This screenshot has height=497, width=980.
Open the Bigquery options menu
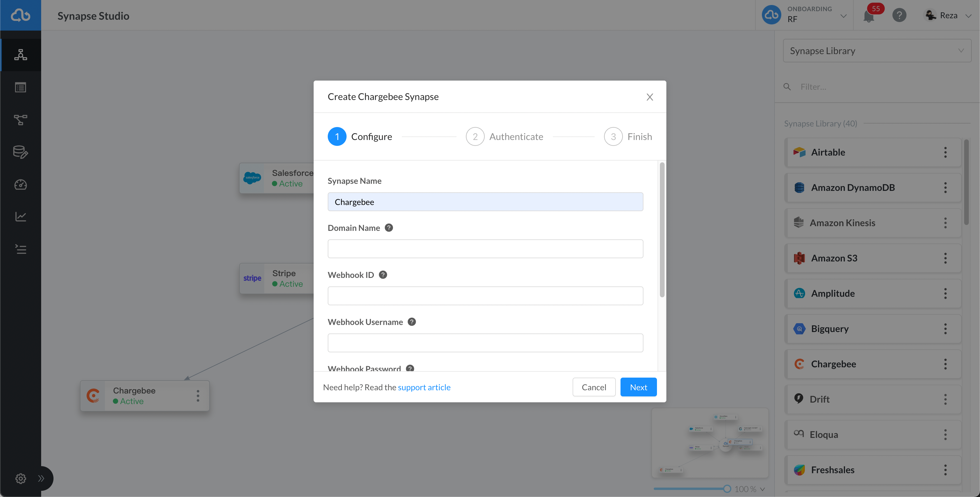pos(945,329)
